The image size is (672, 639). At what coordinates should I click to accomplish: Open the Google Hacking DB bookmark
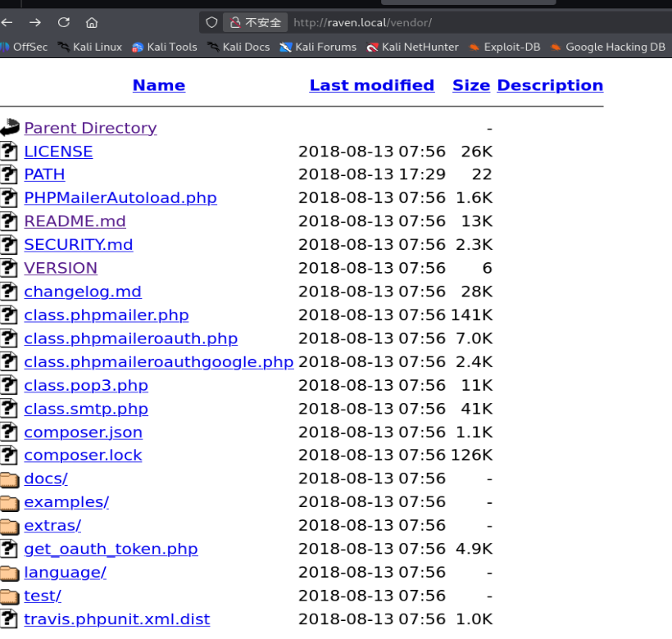[608, 48]
